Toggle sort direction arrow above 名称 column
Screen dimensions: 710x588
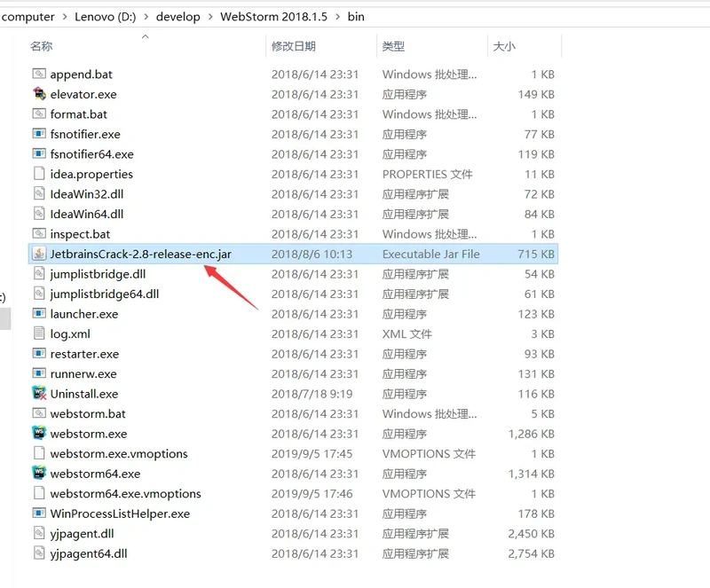145,37
